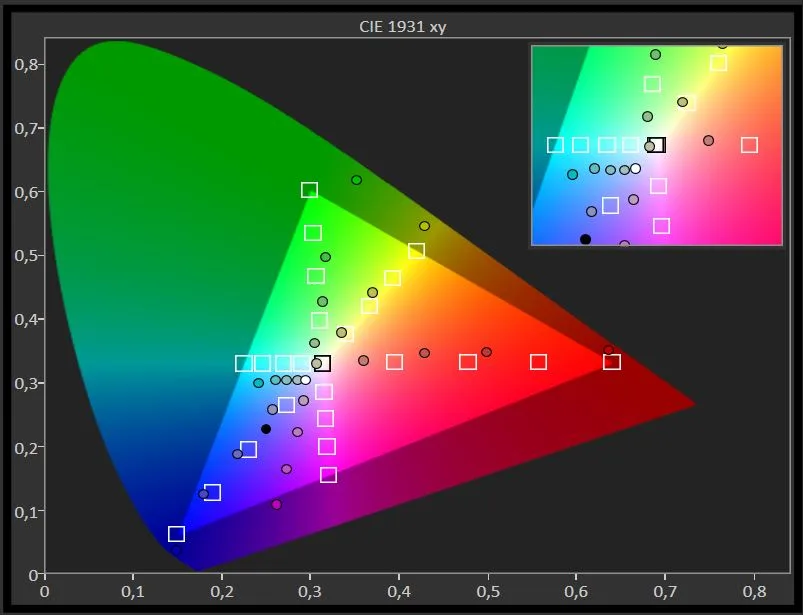This screenshot has height=615, width=803.
Task: Click the rightmost target square in the inset
Action: [749, 145]
